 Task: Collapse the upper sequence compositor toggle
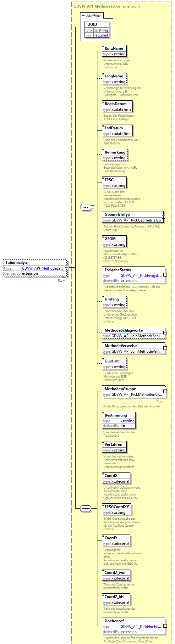[x=92, y=207]
